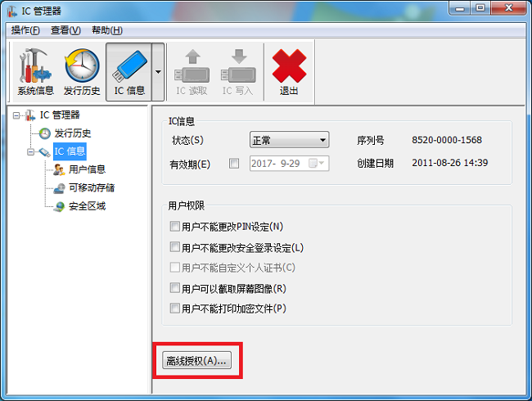Viewport: 532px width, 401px height.
Task: Click the 发行历史 clock toolbar icon
Action: [82, 72]
